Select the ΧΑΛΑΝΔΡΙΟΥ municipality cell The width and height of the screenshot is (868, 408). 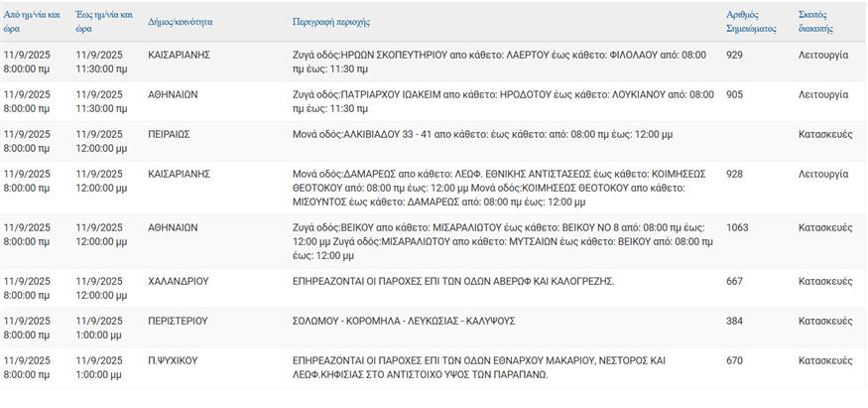(x=179, y=281)
